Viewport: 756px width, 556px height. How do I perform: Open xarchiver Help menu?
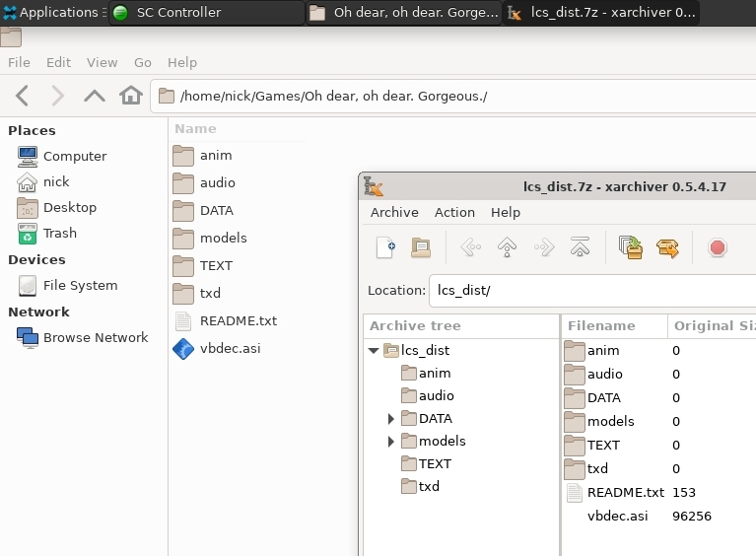(506, 213)
